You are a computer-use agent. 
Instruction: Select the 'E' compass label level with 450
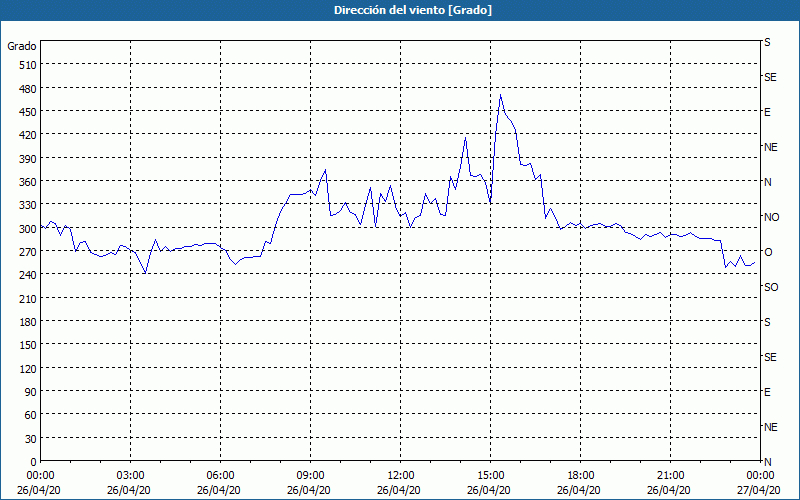767,112
